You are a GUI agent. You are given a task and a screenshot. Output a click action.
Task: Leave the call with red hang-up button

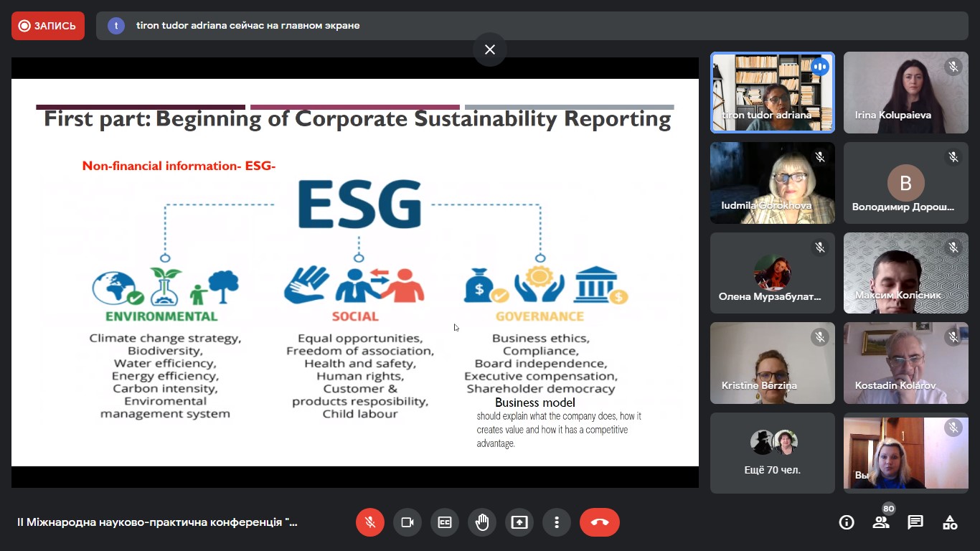point(600,522)
